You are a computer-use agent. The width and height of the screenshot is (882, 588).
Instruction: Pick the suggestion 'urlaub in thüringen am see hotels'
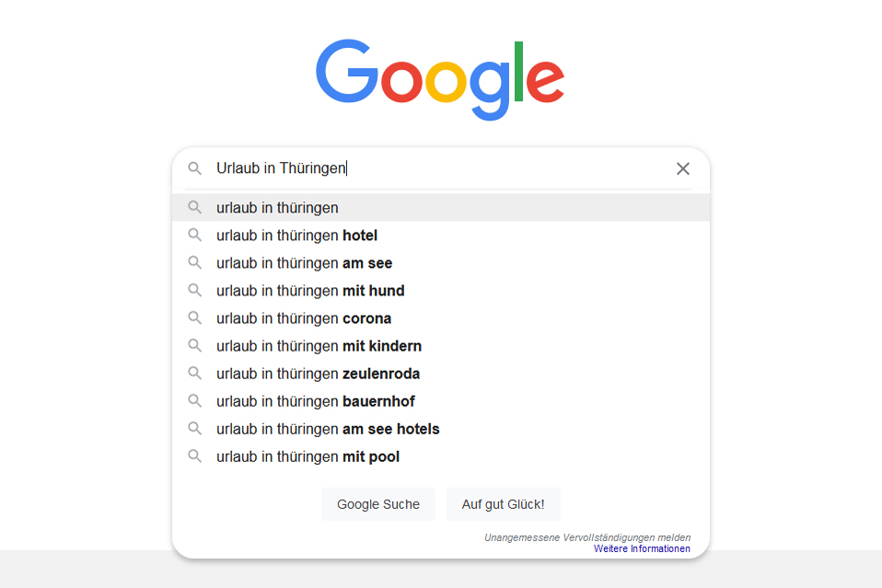(328, 429)
